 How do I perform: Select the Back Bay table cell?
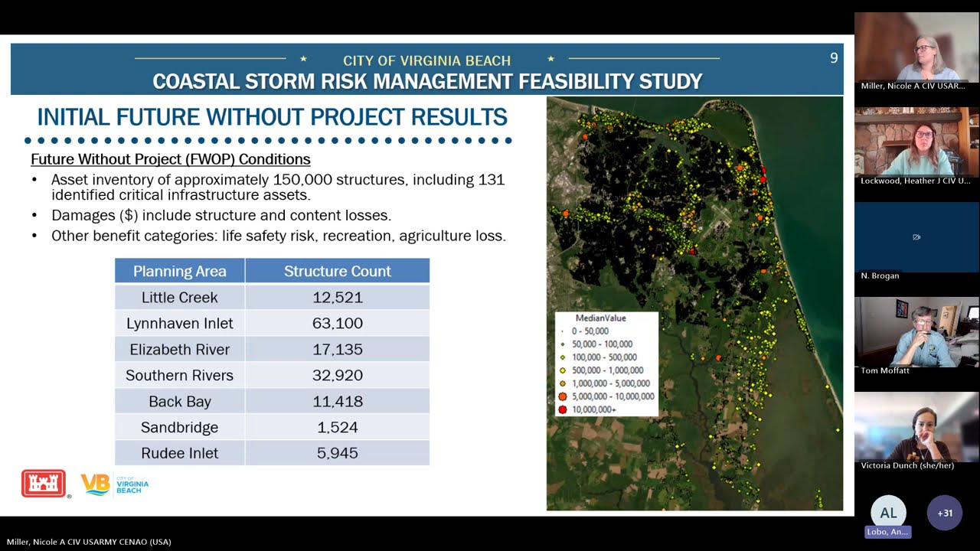click(x=180, y=401)
